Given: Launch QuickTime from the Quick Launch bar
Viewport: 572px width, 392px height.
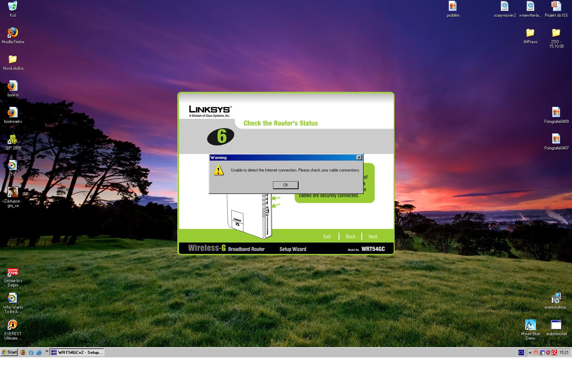Looking at the screenshot, I should (x=31, y=353).
